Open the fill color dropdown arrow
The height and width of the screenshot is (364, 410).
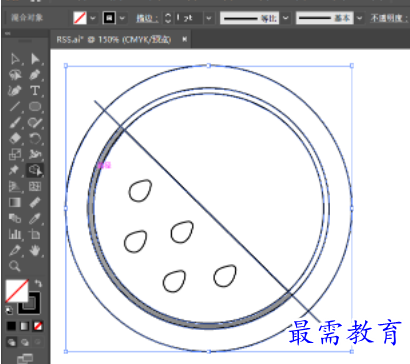pyautogui.click(x=93, y=18)
